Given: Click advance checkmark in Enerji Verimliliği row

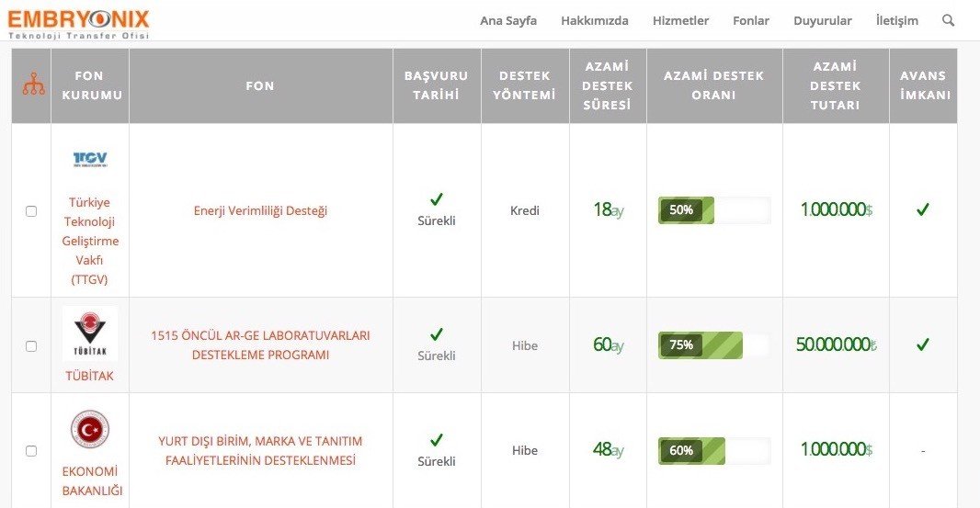Looking at the screenshot, I should (x=923, y=210).
